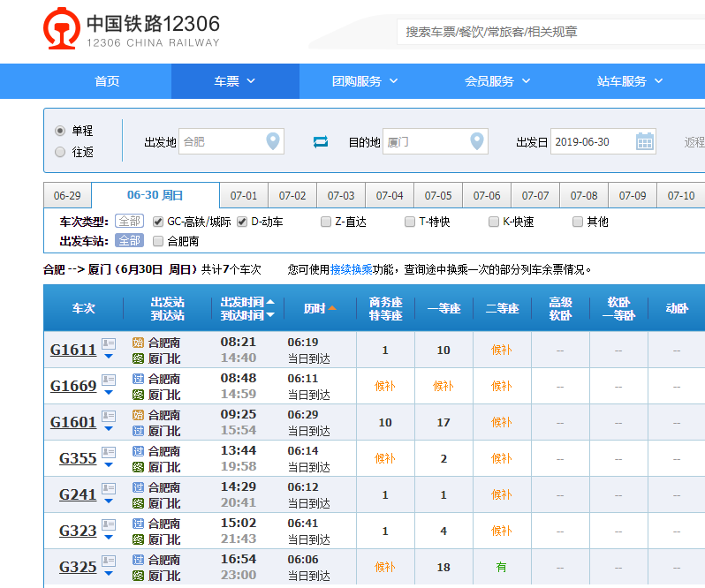Switch to the 07-04 date tab

390,195
